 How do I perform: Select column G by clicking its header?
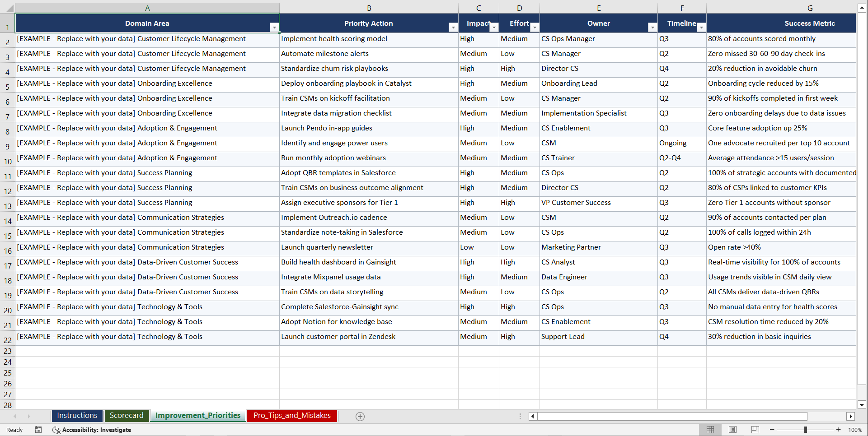pyautogui.click(x=809, y=8)
